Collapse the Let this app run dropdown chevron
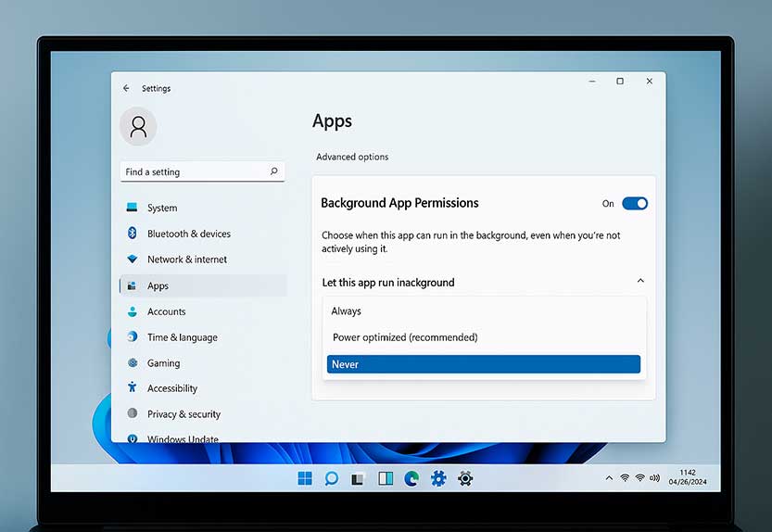The height and width of the screenshot is (532, 772). click(640, 281)
